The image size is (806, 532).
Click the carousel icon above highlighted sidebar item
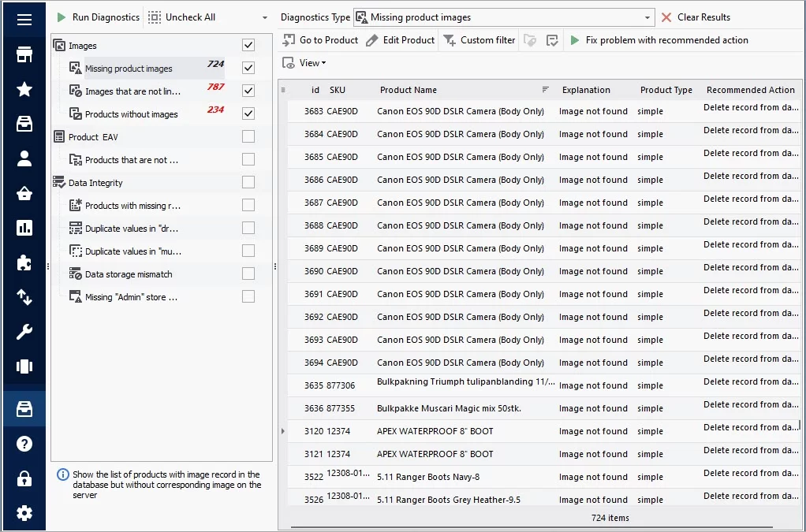pyautogui.click(x=24, y=366)
